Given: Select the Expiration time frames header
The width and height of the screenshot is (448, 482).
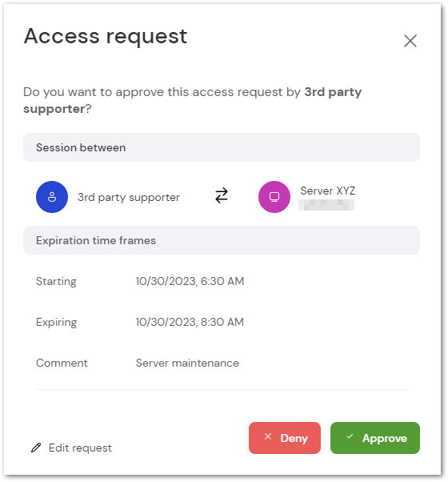Looking at the screenshot, I should (x=222, y=240).
